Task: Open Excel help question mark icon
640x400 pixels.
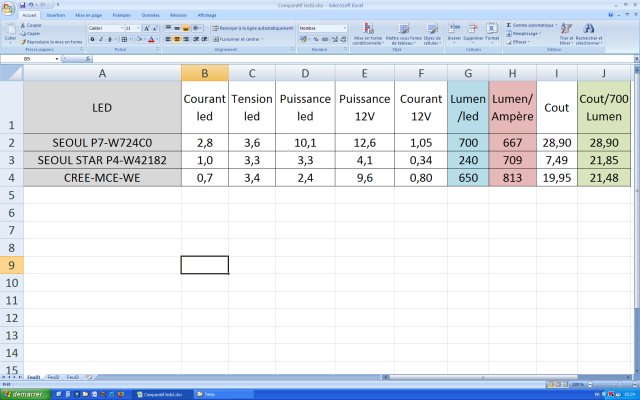Action: [611, 15]
